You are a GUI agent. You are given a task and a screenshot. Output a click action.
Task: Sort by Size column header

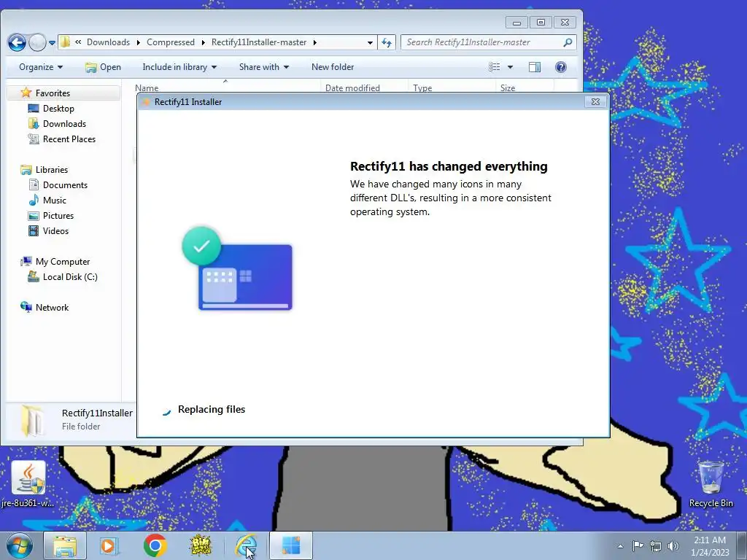pyautogui.click(x=525, y=87)
